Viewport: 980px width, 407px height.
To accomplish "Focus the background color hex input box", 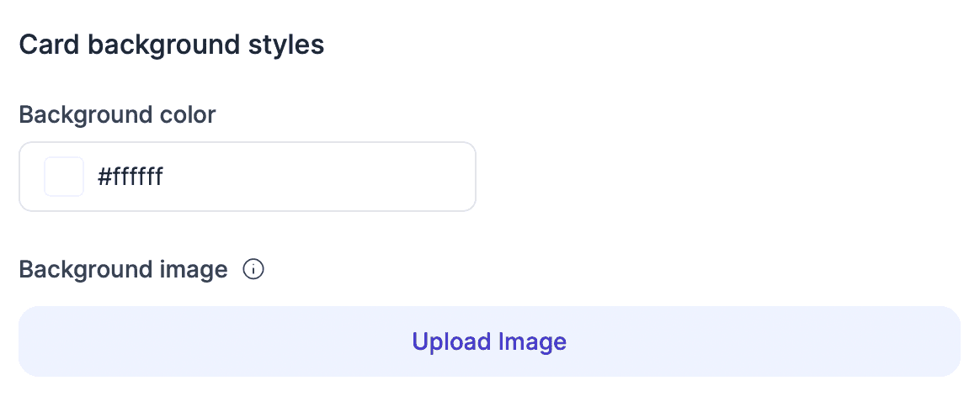I will click(x=253, y=177).
